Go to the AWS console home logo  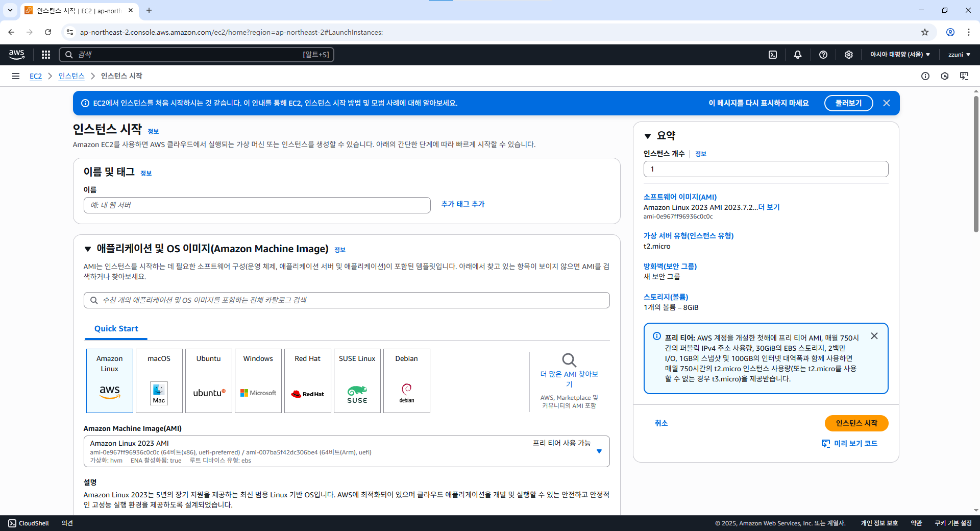coord(16,54)
